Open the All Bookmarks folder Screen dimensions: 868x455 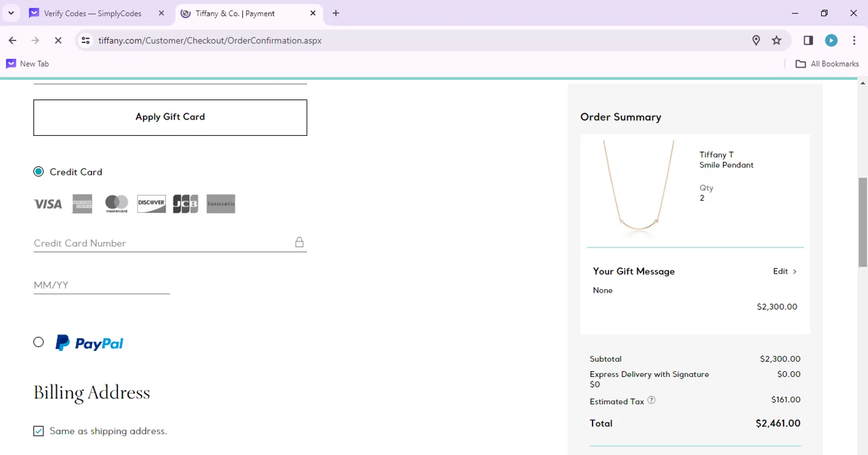point(827,64)
